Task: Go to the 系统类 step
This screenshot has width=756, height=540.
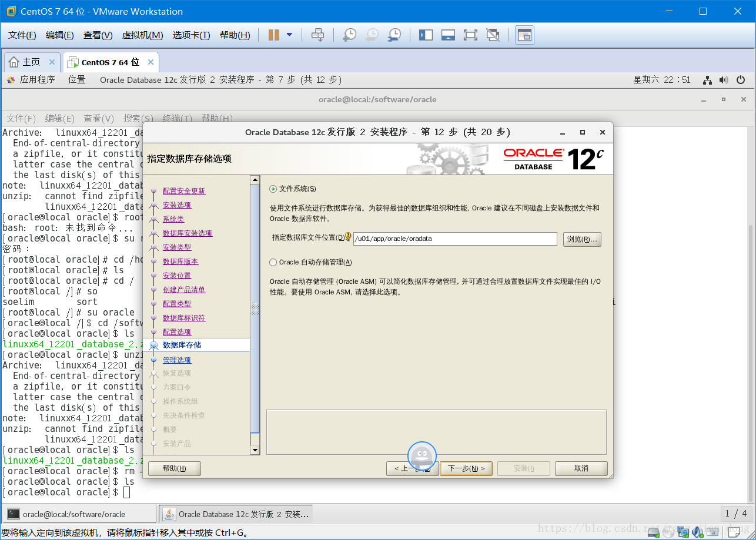Action: pyautogui.click(x=173, y=219)
